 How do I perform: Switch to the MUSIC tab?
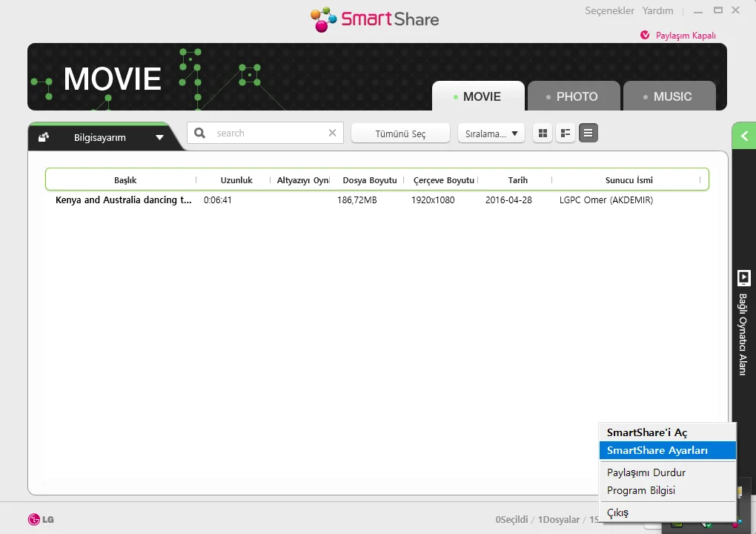[x=669, y=96]
